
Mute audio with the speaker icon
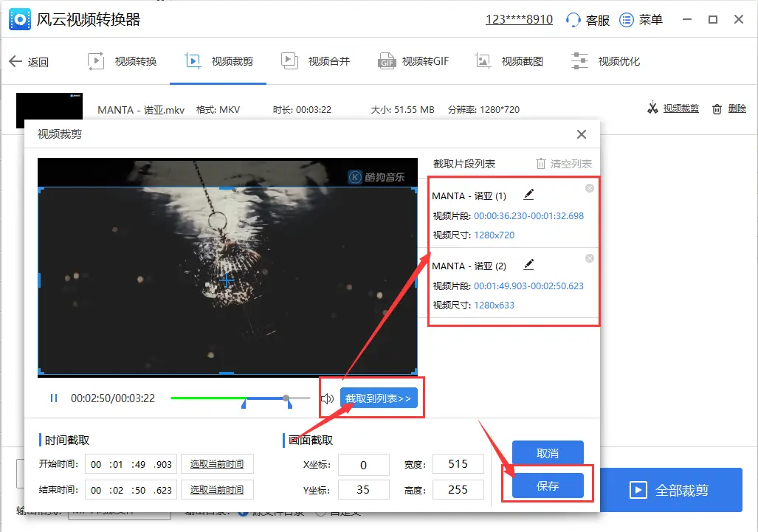(x=327, y=398)
